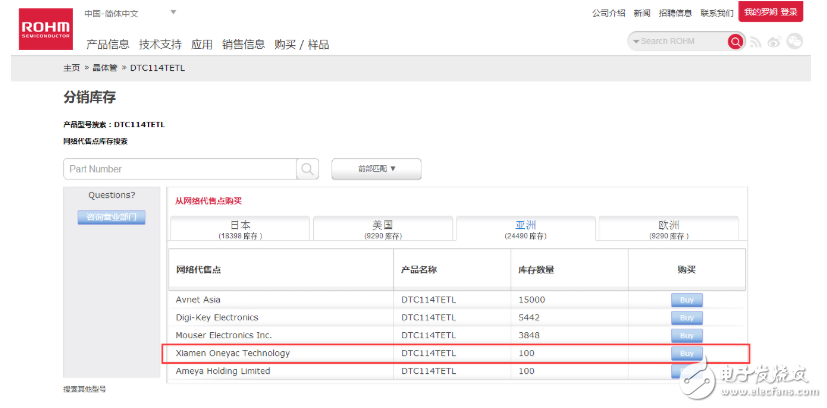Click Buy for Avnet Asia

click(x=687, y=300)
